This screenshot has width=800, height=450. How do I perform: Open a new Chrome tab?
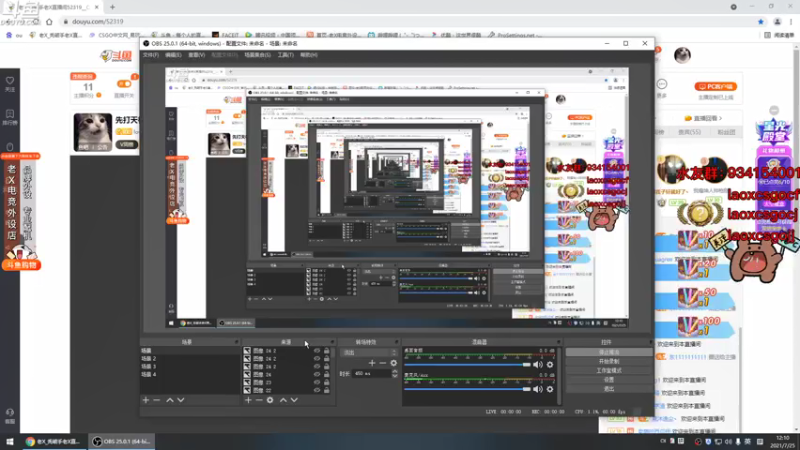click(x=112, y=7)
